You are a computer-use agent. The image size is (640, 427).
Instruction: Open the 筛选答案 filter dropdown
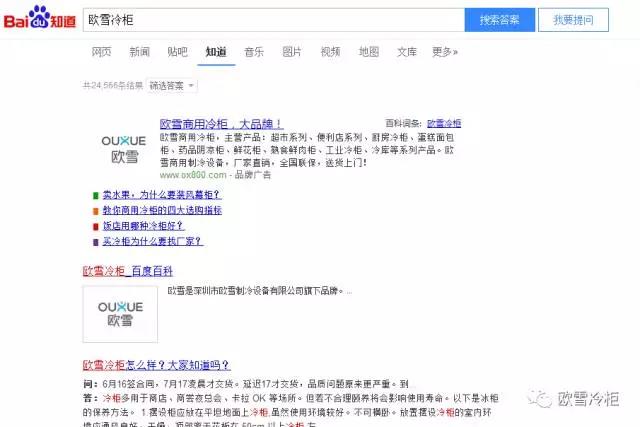171,86
